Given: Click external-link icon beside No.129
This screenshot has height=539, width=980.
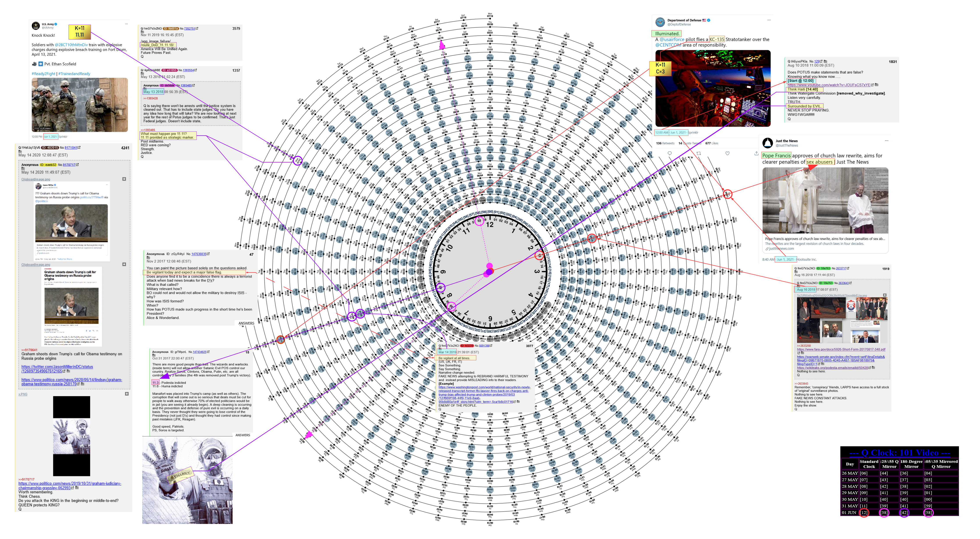Looking at the screenshot, I should (821, 61).
